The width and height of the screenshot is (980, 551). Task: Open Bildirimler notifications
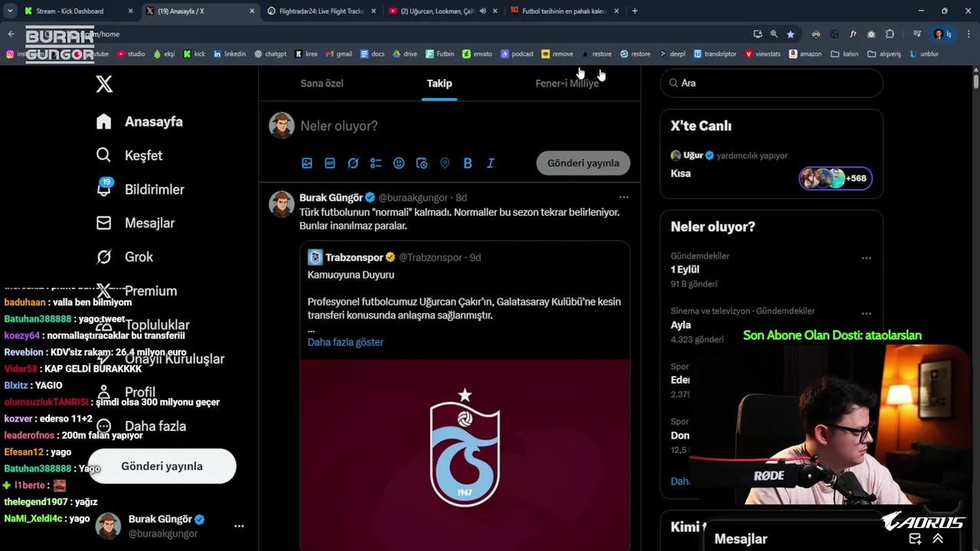[x=140, y=189]
